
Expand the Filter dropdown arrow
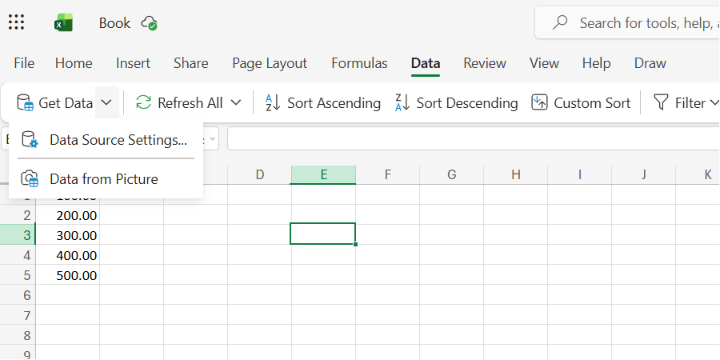click(714, 103)
